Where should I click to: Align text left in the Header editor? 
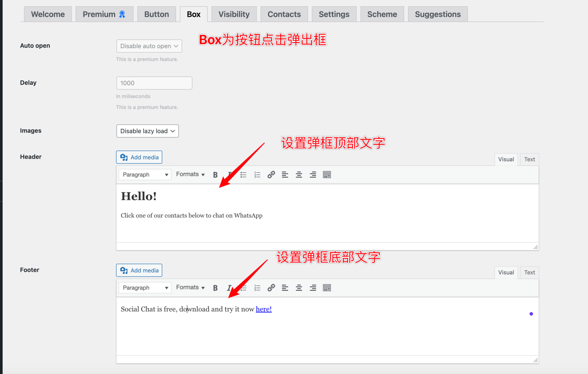point(285,174)
